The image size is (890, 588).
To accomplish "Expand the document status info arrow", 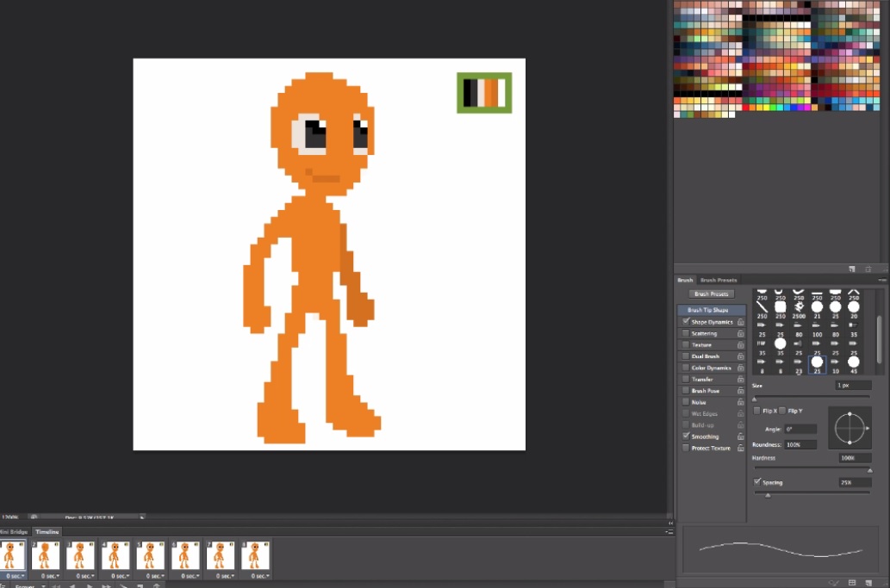I will tap(142, 517).
